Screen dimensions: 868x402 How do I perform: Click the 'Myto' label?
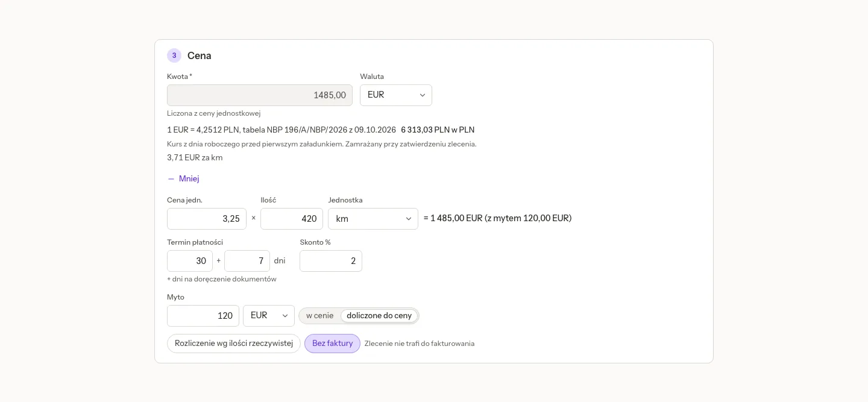175,297
